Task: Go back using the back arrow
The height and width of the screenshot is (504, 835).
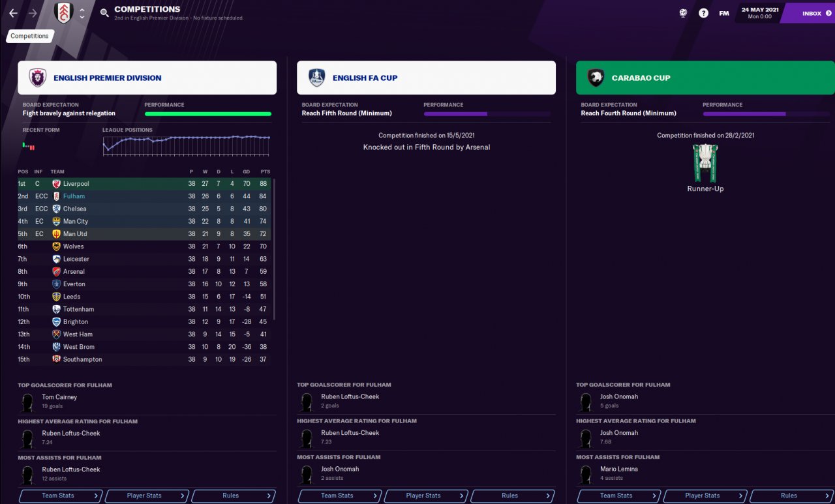Action: (13, 13)
